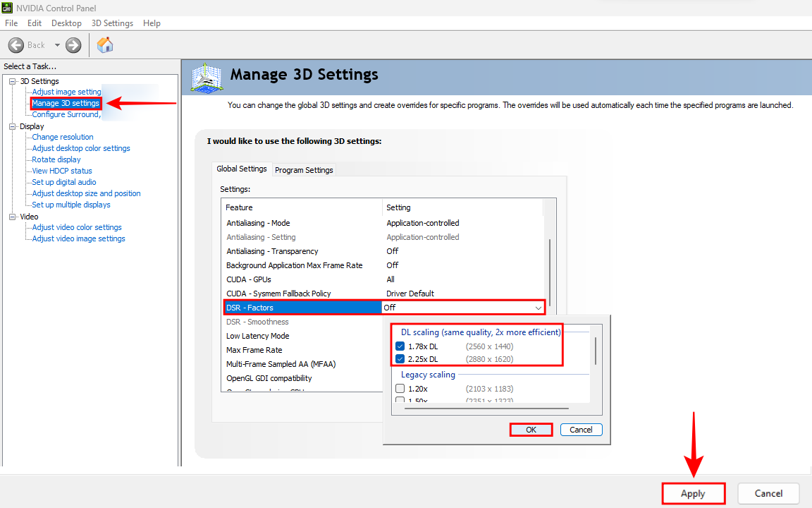Click the DSR popup horizontal scrollbar

[485, 408]
